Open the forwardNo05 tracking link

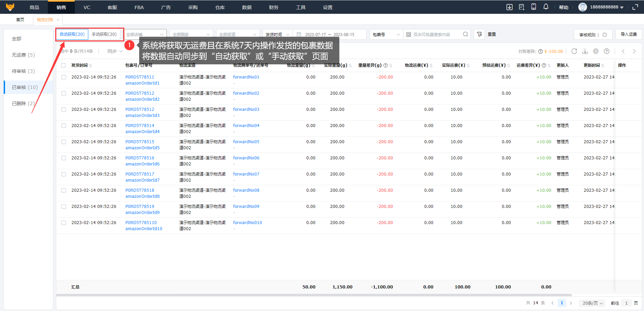[246, 142]
